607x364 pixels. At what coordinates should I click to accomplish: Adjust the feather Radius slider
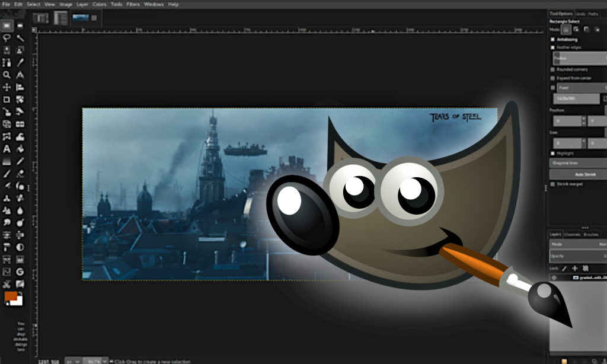(580, 58)
